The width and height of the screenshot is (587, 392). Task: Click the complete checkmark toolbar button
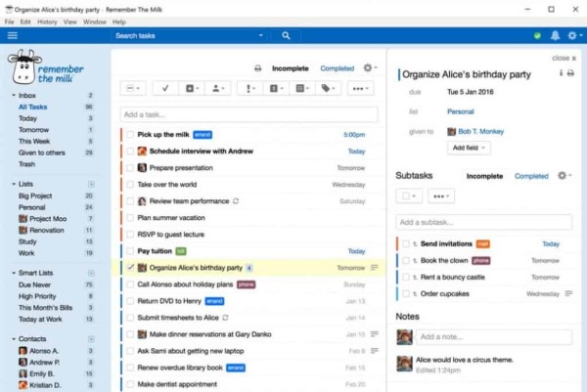[x=165, y=88]
